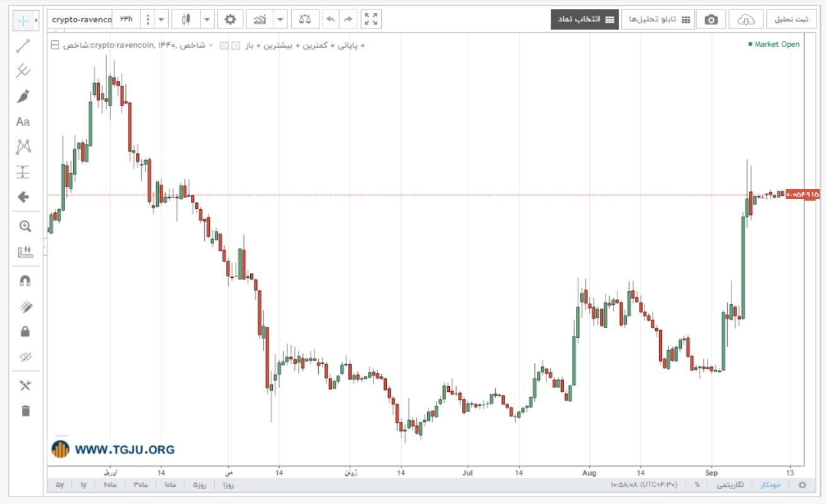Viewport: 826px width, 504px height.
Task: Open bottom-right chart settings gear
Action: coord(802,485)
